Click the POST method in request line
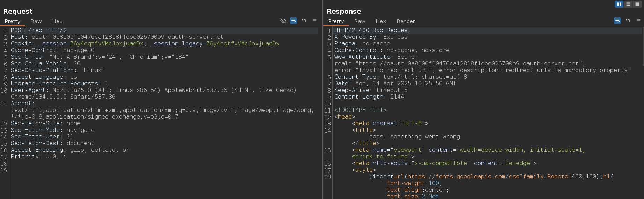The height and width of the screenshot is (199, 644). point(18,30)
